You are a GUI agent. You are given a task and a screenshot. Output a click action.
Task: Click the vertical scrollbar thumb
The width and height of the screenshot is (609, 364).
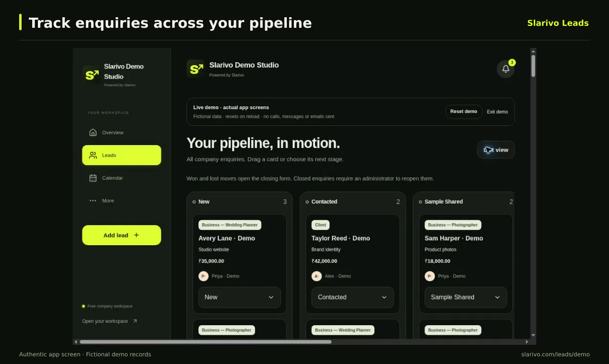point(533,66)
